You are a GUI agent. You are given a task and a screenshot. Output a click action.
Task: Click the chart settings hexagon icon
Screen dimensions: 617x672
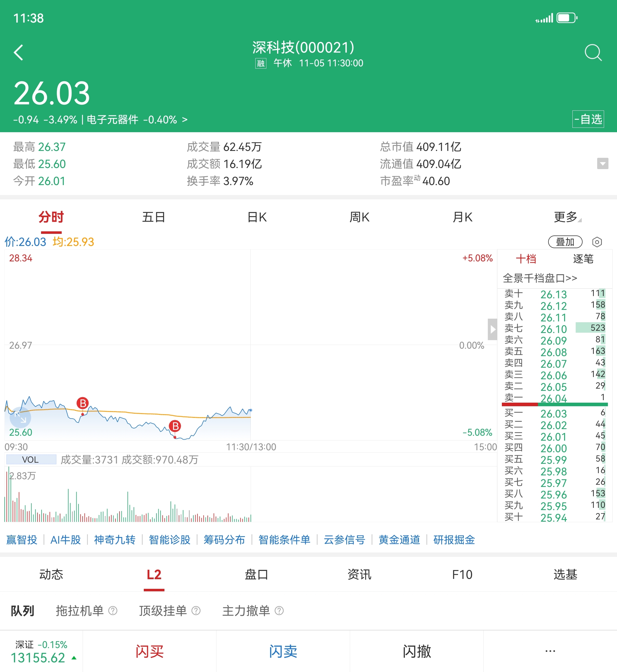pos(597,242)
